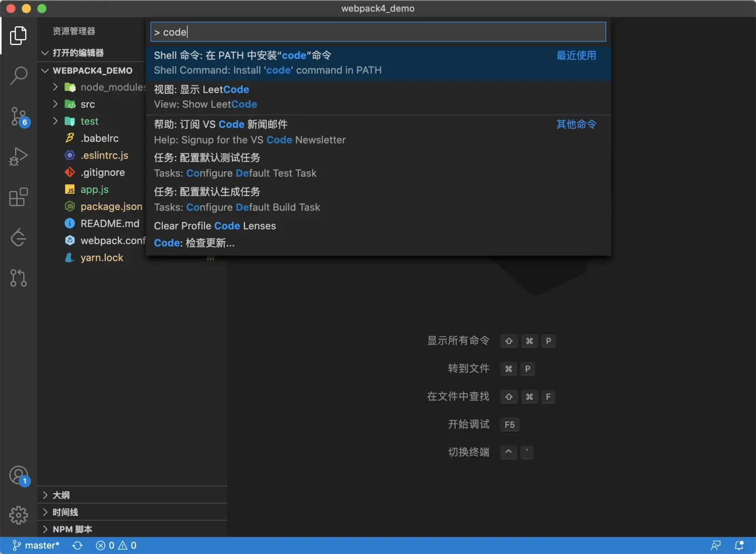Expand the src folder chevron

pyautogui.click(x=55, y=104)
